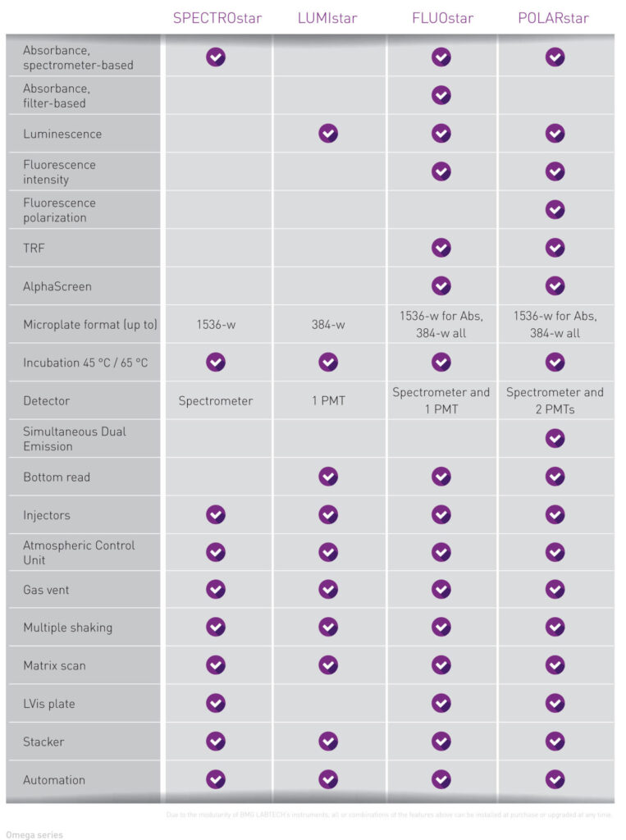Select the SPECTROstar column header
Image resolution: width=626 pixels, height=840 pixels.
pos(217,18)
